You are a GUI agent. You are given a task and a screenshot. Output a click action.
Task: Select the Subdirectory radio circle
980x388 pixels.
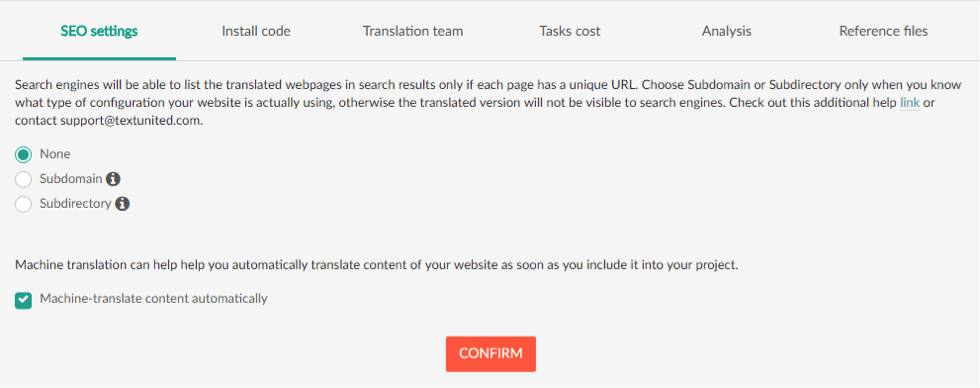click(x=23, y=204)
